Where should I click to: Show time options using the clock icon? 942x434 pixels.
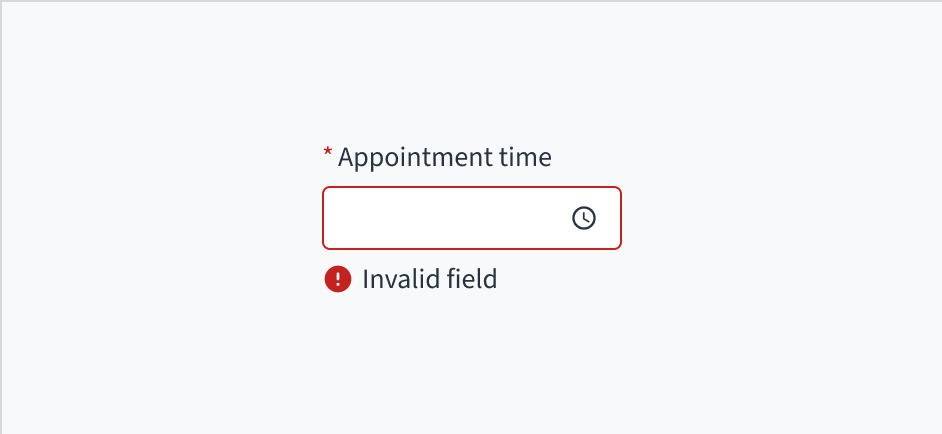click(x=584, y=218)
